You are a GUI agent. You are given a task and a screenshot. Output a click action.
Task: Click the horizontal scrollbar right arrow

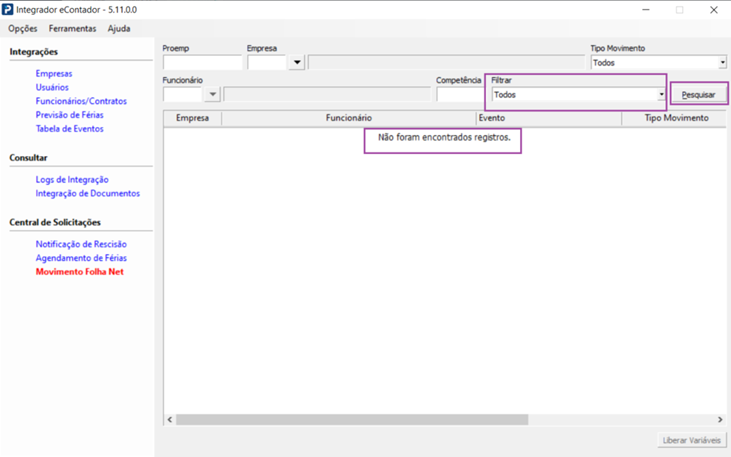tap(719, 420)
